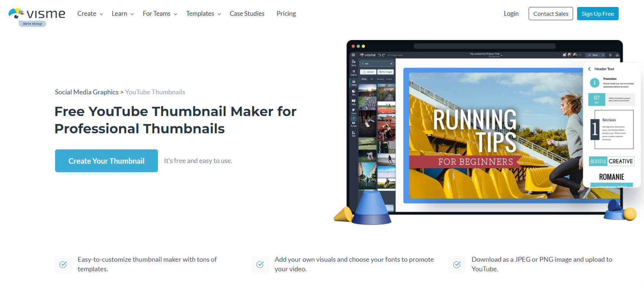This screenshot has height=301, width=644.
Task: Click the Visme logo
Action: coord(37,14)
